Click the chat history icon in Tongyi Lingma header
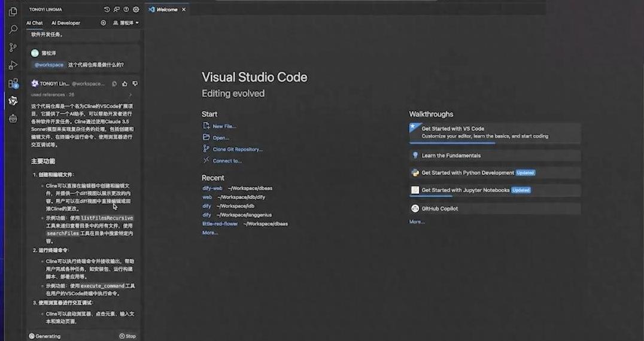The image size is (644, 341). pyautogui.click(x=107, y=10)
